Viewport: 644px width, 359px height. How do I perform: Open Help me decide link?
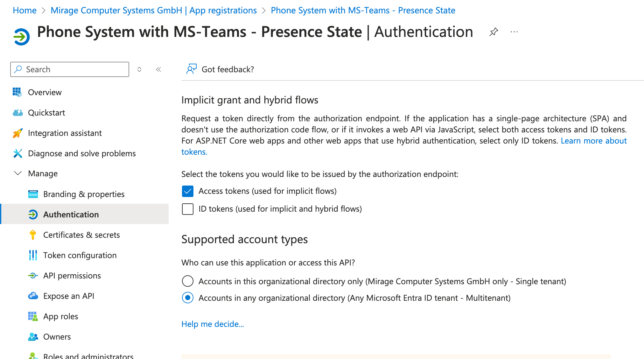coord(213,324)
